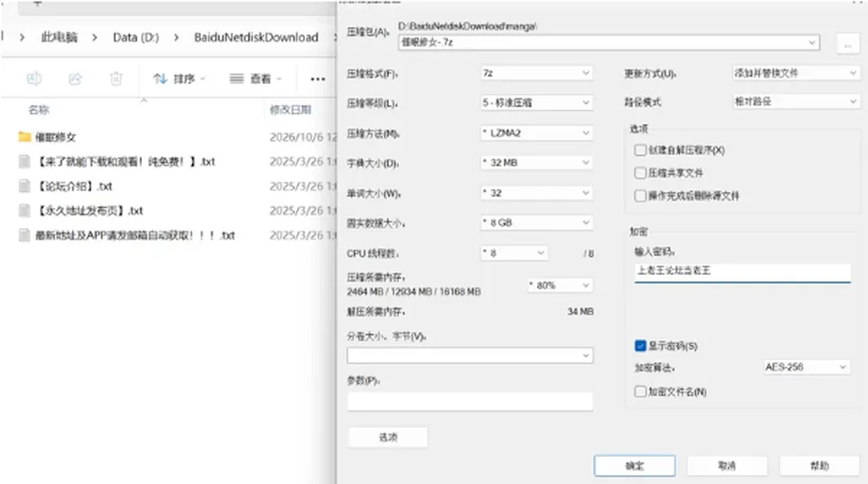Select the 催眠修女 folder icon in file list
The image size is (868, 484).
(24, 137)
